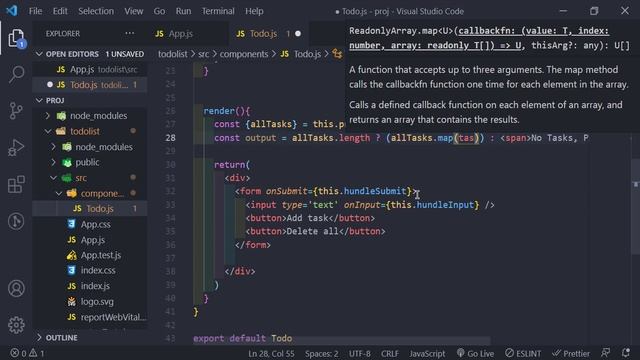Open logo.svg in the file tree

tap(90, 302)
